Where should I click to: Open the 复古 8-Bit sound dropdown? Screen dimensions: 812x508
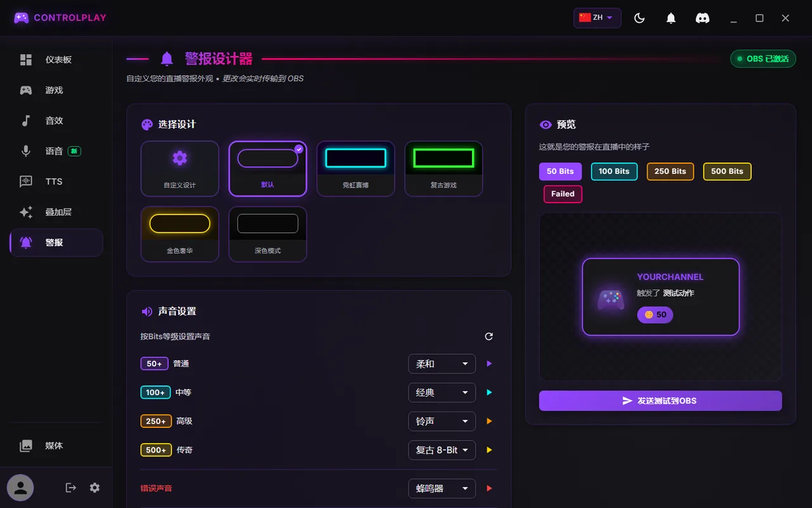pos(442,450)
